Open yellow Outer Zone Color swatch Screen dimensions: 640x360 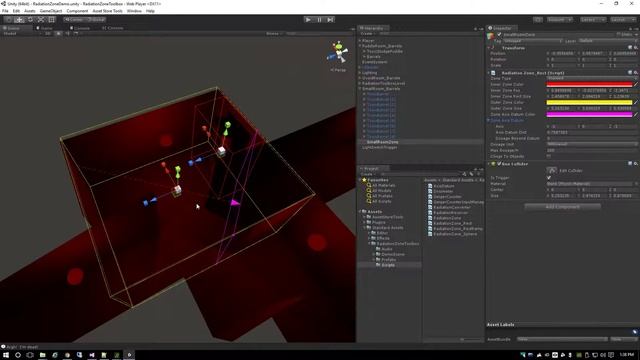(x=589, y=102)
